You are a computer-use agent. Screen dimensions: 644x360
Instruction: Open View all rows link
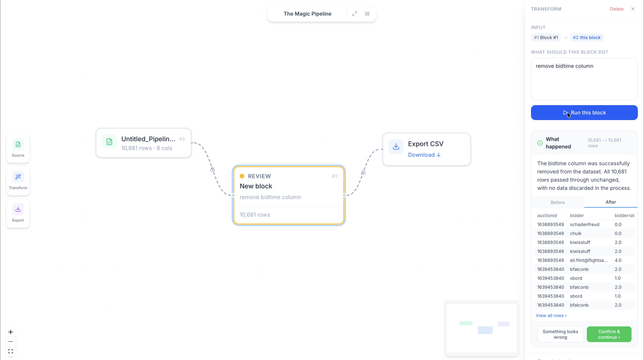[x=551, y=315]
